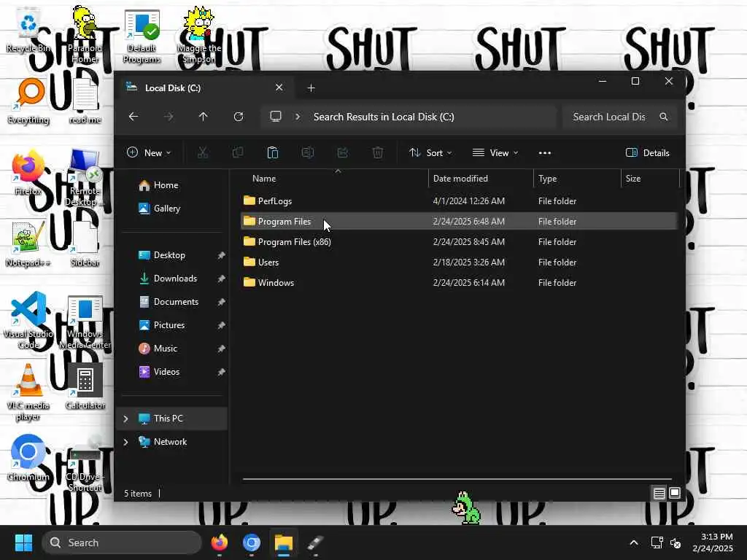Go up one folder level
The image size is (747, 560).
[204, 117]
